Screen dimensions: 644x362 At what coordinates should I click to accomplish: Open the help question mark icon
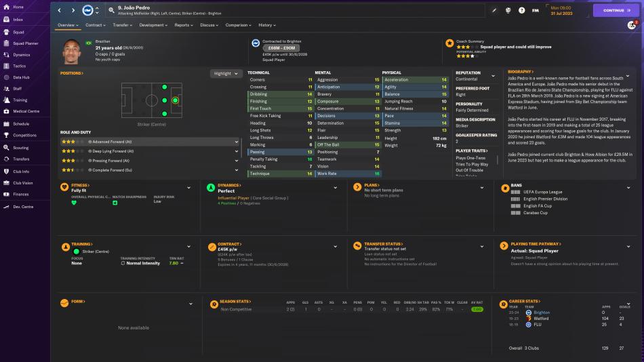pos(521,10)
